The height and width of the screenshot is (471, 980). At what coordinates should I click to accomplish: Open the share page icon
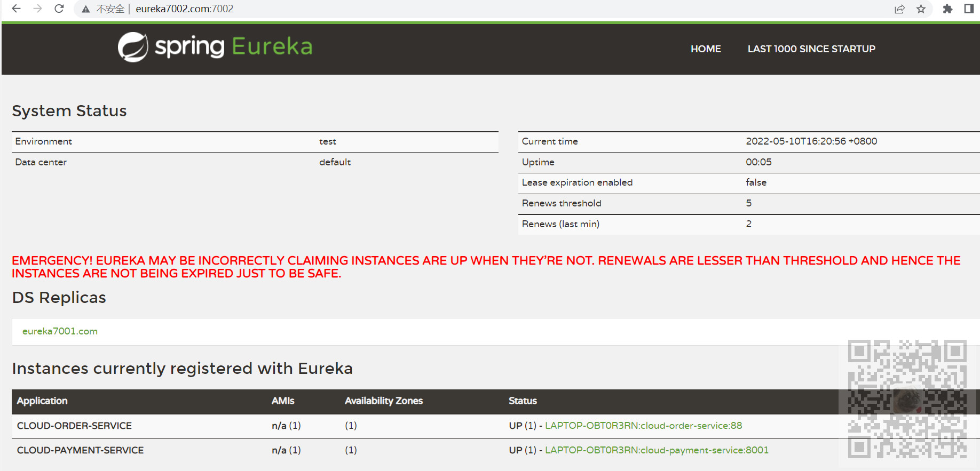pos(899,9)
